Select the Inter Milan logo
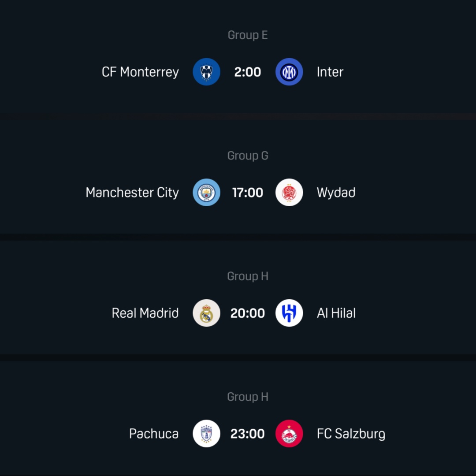The image size is (476, 476). point(289,71)
